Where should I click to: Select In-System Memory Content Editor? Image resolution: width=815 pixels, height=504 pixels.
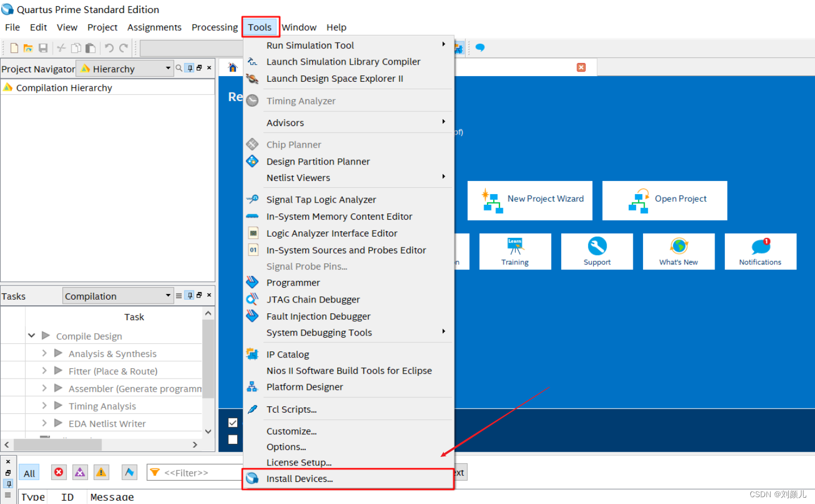(x=348, y=217)
